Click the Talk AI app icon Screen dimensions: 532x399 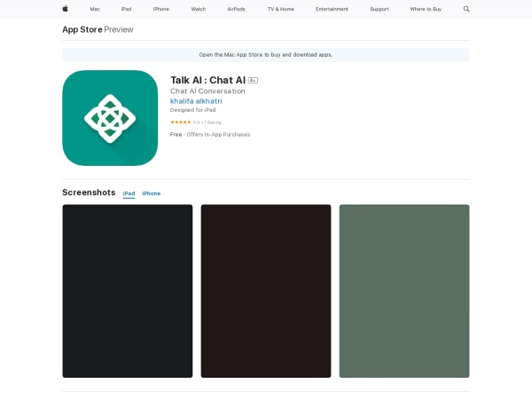coord(110,118)
